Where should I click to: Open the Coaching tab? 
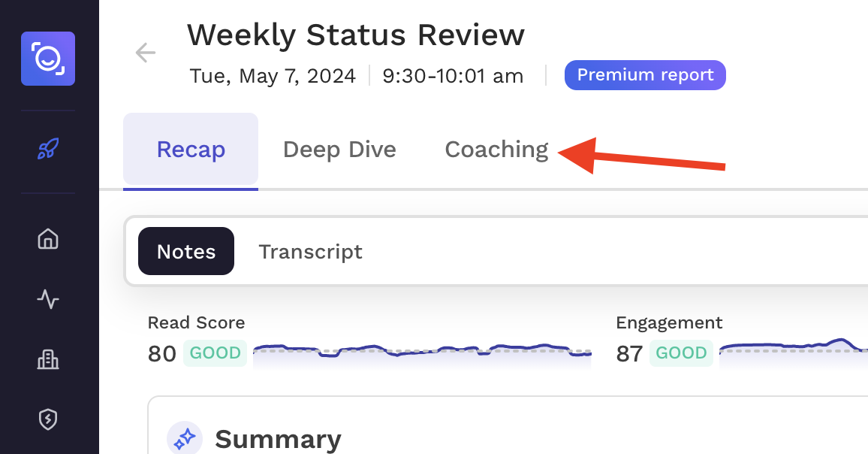496,150
